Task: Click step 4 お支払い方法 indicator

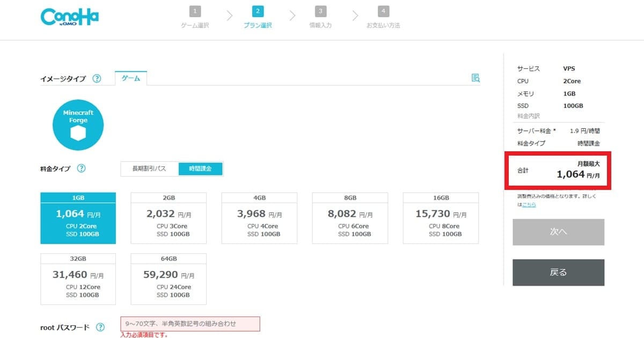Action: point(383,17)
